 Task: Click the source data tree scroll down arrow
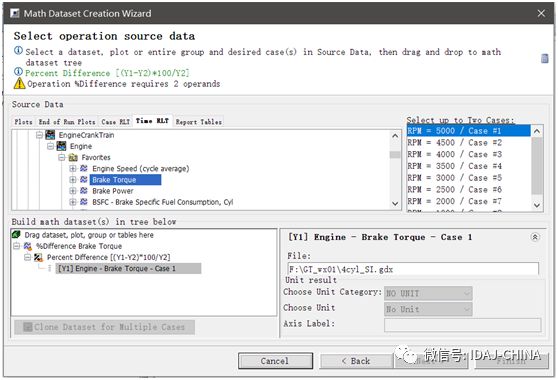point(395,204)
